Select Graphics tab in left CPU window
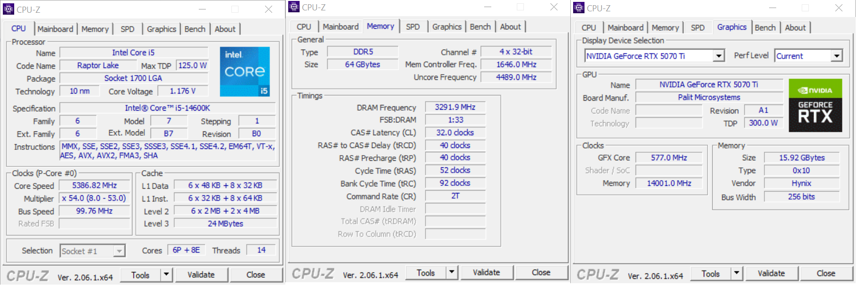Screen dimensions: 868x287 [x=161, y=29]
